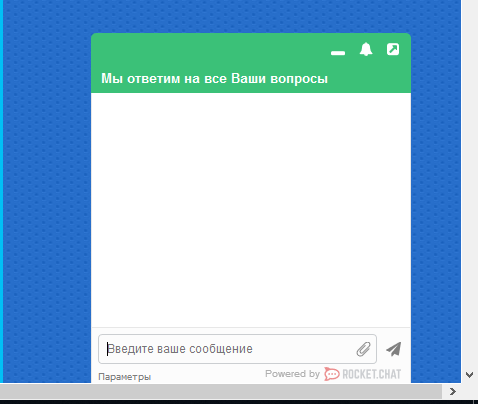478x404 pixels.
Task: Click the vertical scrollbar down arrow
Action: (470, 375)
